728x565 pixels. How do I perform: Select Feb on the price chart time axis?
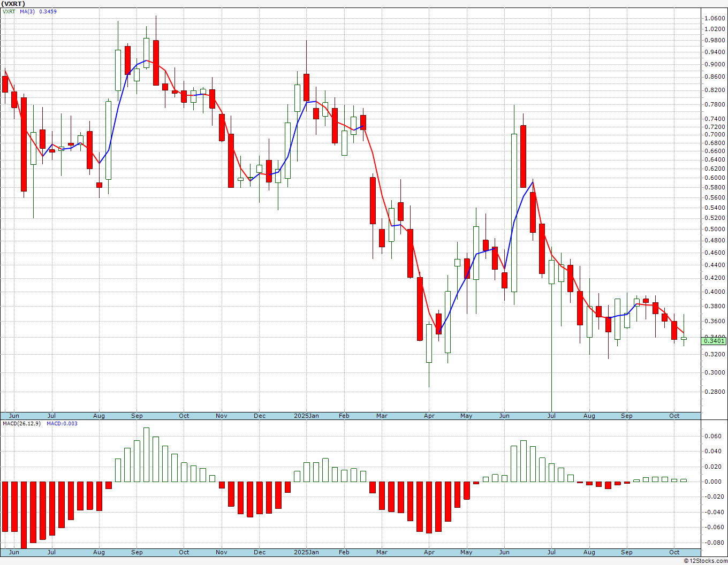point(344,416)
